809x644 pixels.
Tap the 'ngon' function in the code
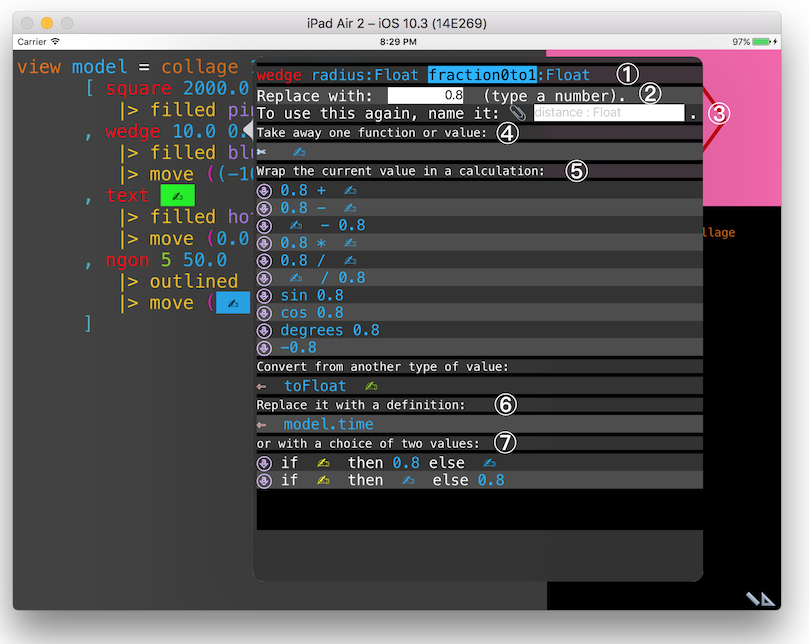point(127,260)
